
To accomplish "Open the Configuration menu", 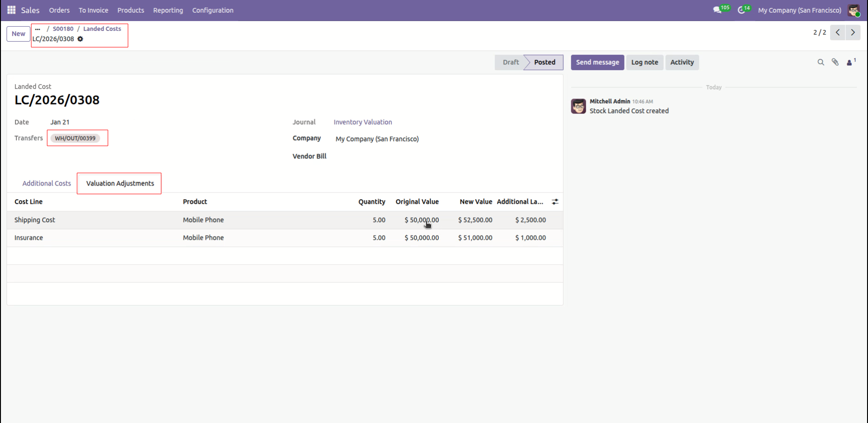I will pyautogui.click(x=213, y=10).
